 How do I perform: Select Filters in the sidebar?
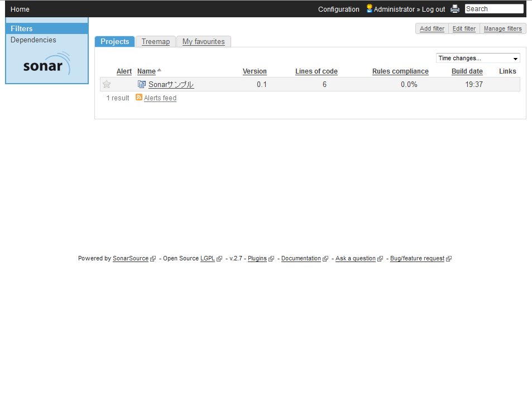pyautogui.click(x=47, y=28)
